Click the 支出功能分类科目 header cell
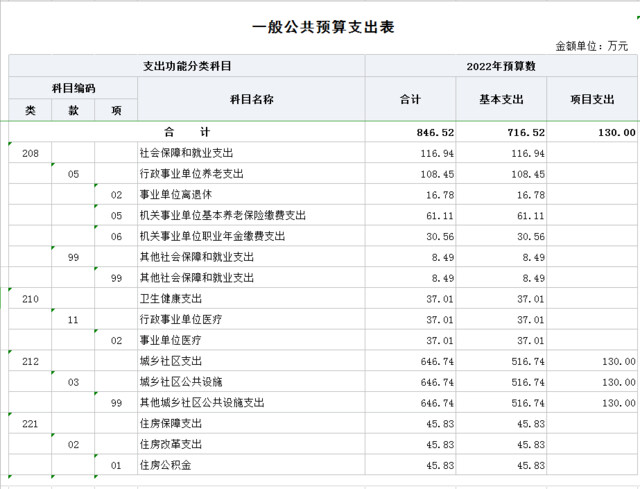The image size is (640, 489). [x=187, y=66]
